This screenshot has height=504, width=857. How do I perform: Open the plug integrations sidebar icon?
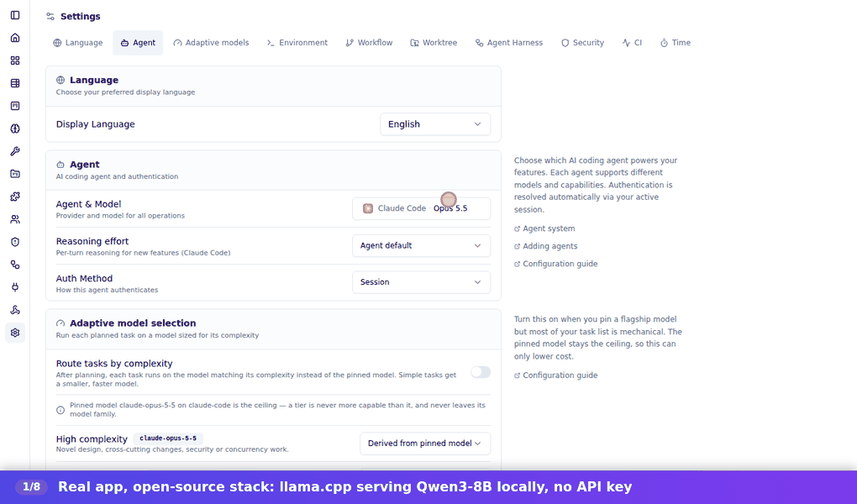coord(15,287)
